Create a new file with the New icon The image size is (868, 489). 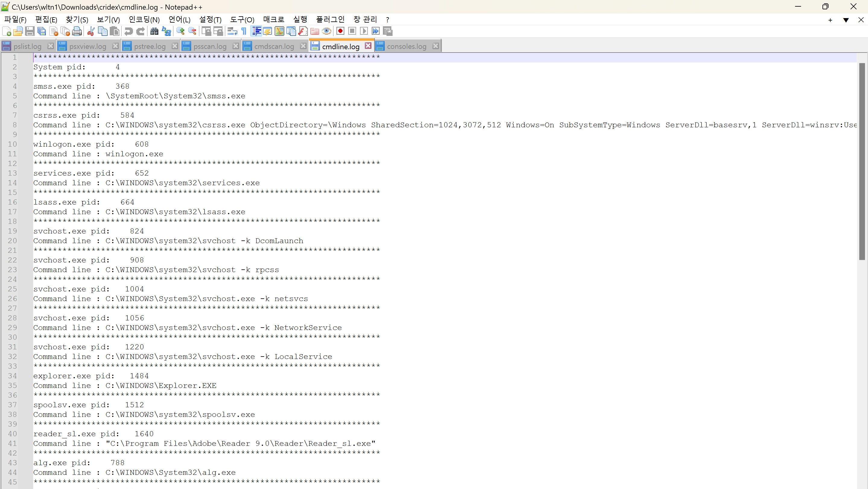6,31
